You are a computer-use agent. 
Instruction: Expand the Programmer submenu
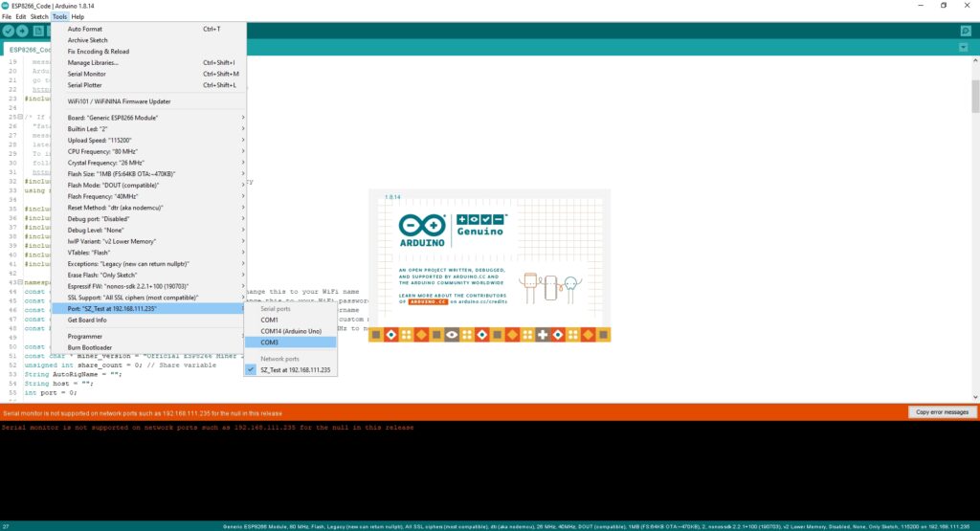coord(148,336)
